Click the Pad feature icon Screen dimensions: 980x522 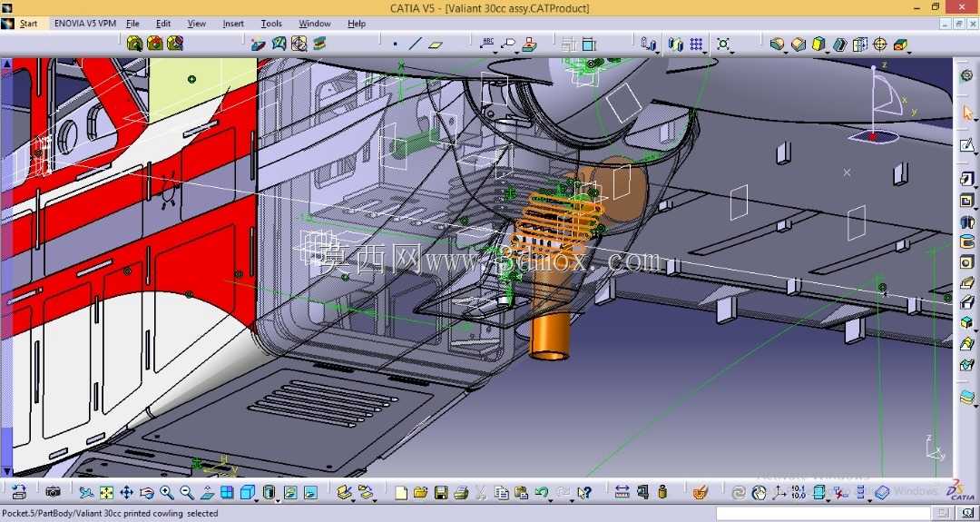tap(965, 180)
